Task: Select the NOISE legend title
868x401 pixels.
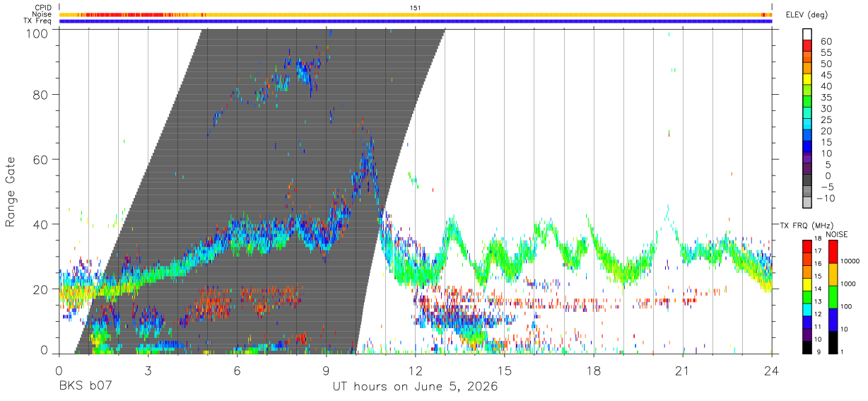Action: click(x=835, y=234)
